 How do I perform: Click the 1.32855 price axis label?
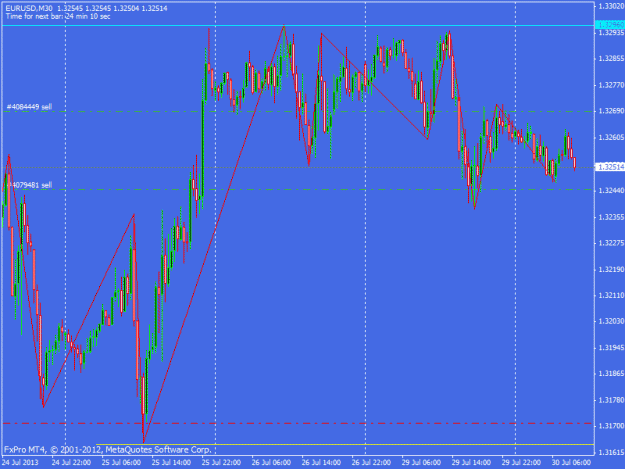pos(611,59)
